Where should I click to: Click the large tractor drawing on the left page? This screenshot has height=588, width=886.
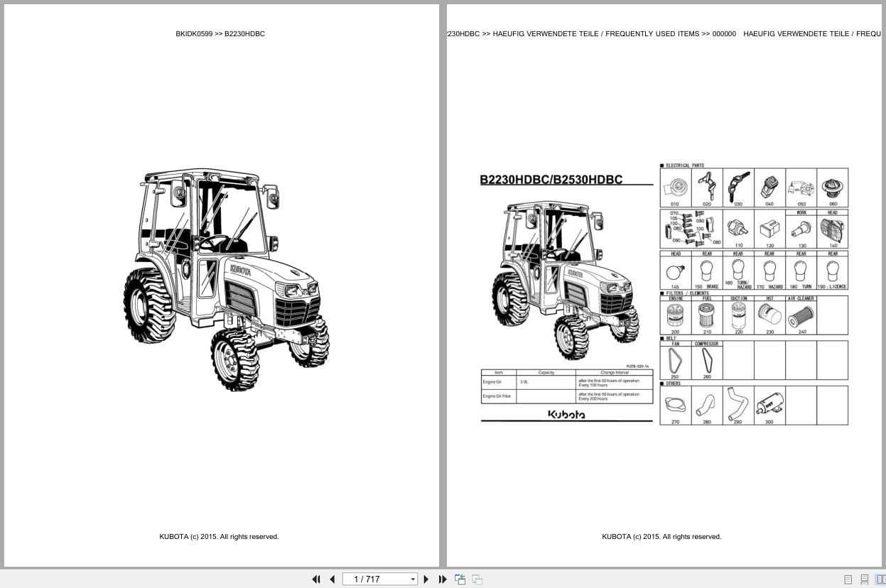click(226, 280)
